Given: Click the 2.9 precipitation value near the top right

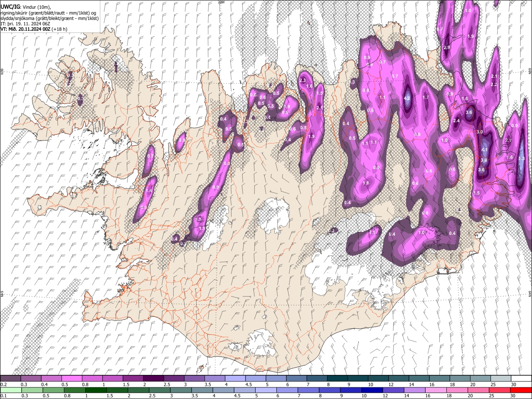Looking at the screenshot, I should click(x=447, y=48).
